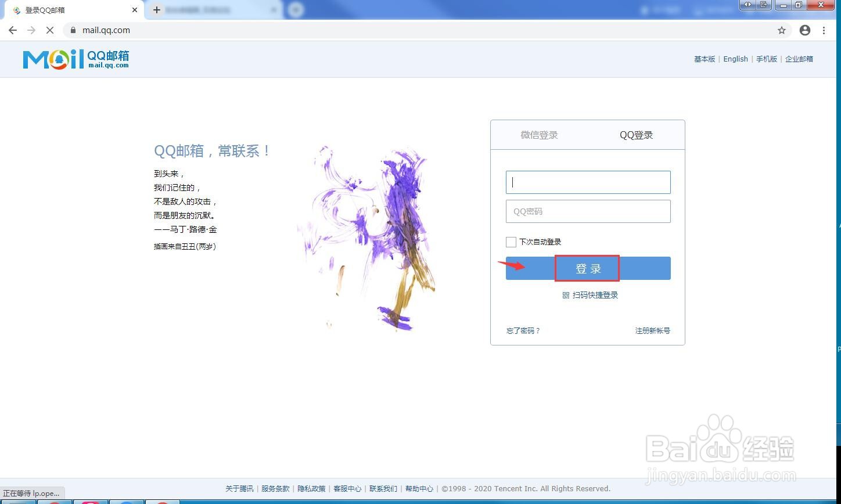Open the 基本版 link in header
The height and width of the screenshot is (504, 841).
pos(705,59)
